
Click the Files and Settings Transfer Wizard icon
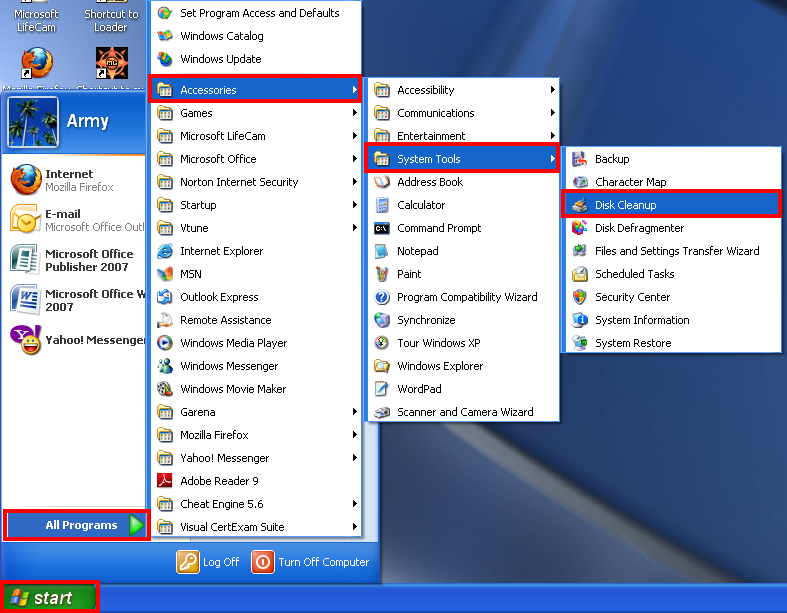pyautogui.click(x=580, y=251)
